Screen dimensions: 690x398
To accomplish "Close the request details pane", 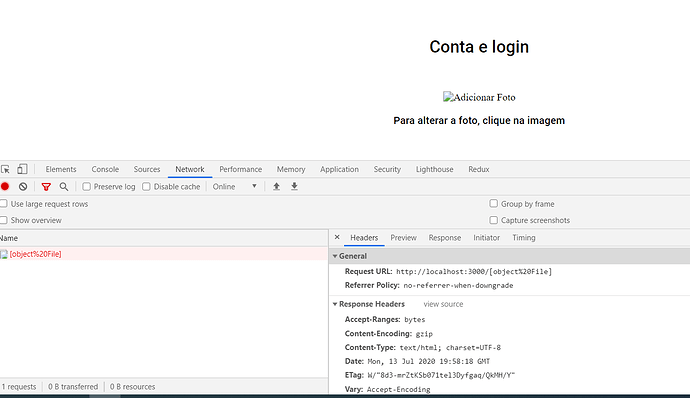I will pos(337,237).
